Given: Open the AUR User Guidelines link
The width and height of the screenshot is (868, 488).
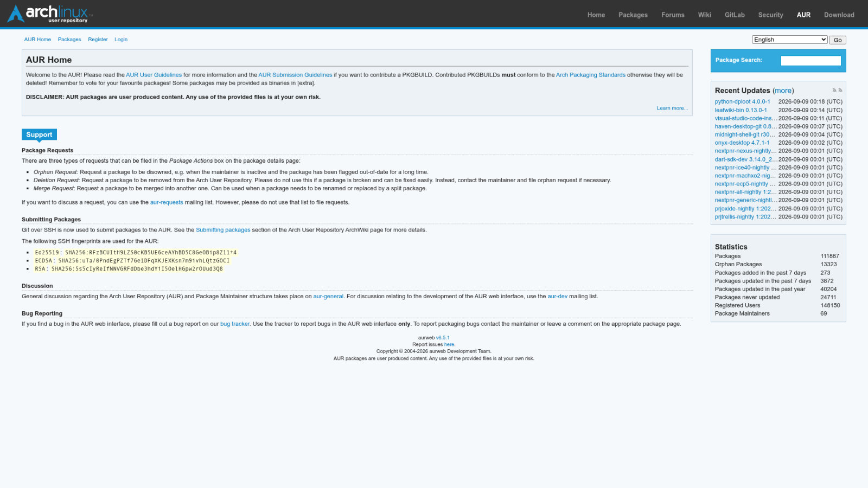Looking at the screenshot, I should (154, 75).
